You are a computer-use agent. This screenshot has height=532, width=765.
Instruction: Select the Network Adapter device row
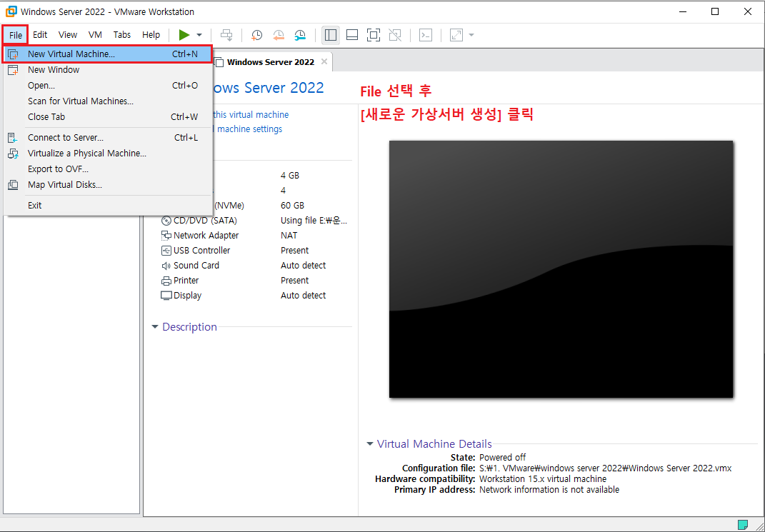255,236
